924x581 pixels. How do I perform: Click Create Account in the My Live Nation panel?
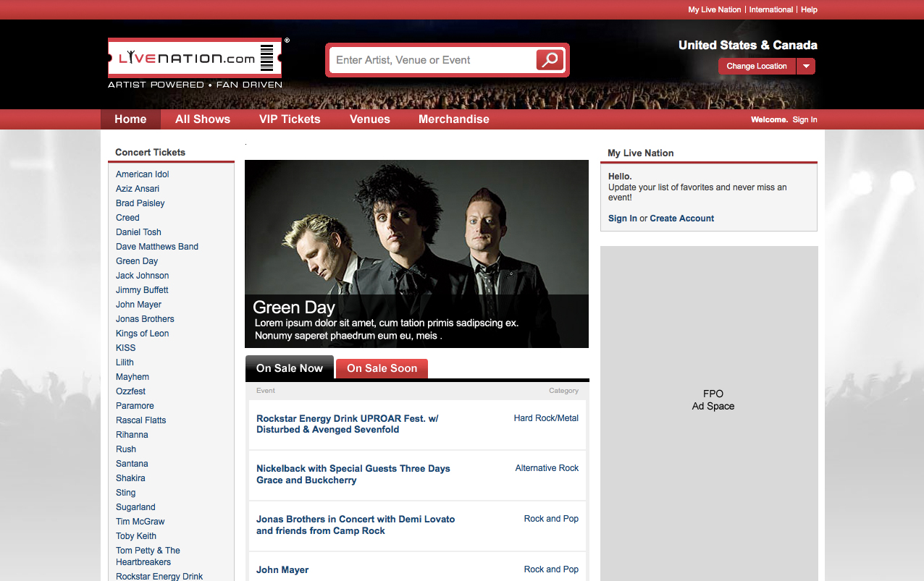point(682,219)
